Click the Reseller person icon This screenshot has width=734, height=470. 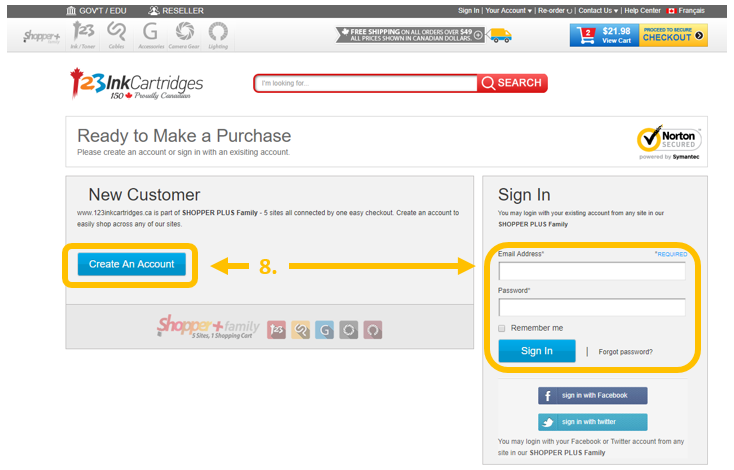154,11
